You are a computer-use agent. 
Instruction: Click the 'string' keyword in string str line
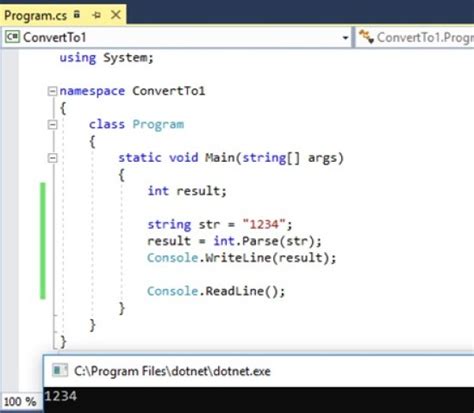pyautogui.click(x=169, y=225)
